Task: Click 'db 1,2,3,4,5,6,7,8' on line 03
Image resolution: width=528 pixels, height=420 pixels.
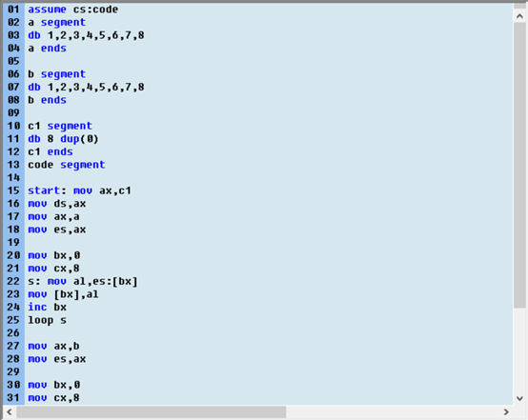Action: point(86,35)
